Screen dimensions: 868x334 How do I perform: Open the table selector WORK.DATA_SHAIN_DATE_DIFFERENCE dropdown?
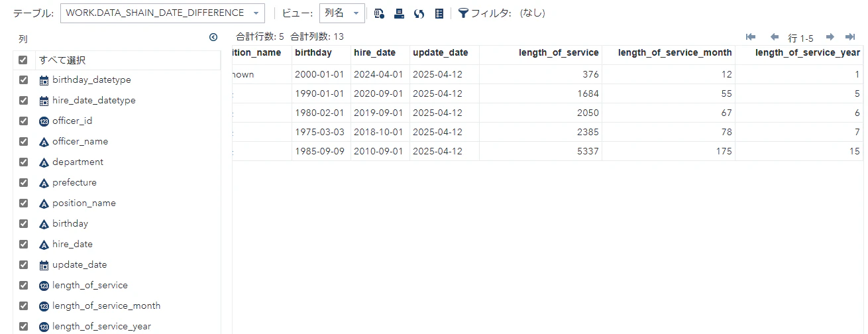[162, 13]
